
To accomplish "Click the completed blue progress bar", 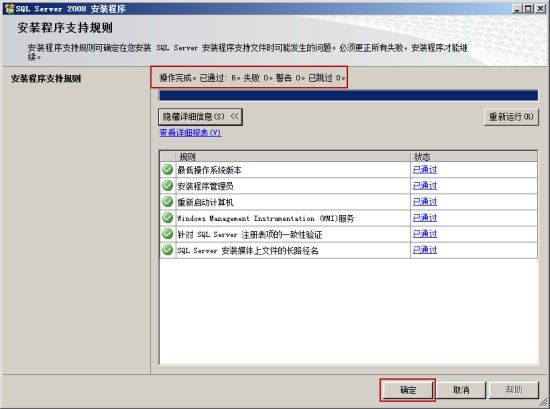I will tap(348, 95).
